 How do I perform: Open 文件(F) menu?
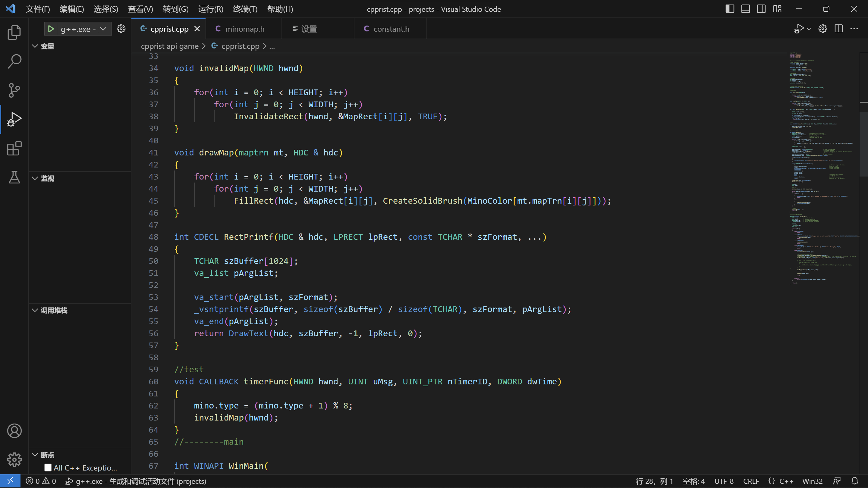pos(38,9)
